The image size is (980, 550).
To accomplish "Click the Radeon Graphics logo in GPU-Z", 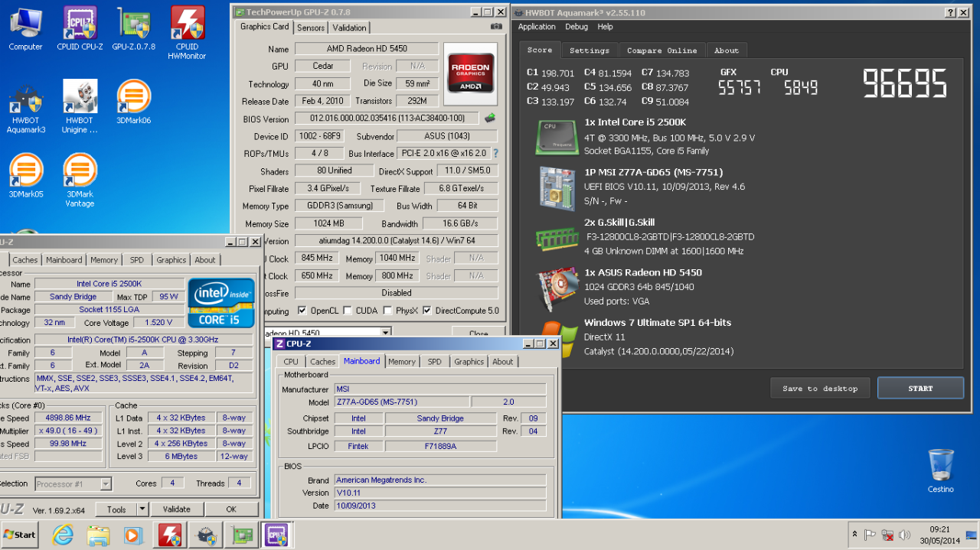I will tap(471, 74).
